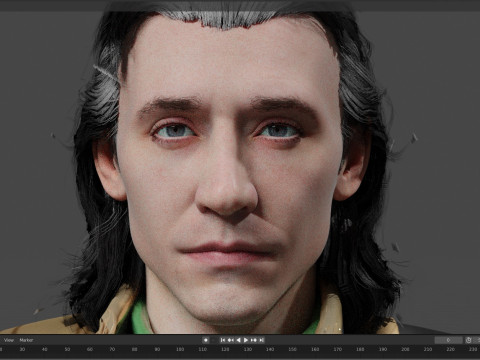480x360 pixels.
Task: Click frame 120 on the timeline ruler
Action: pyautogui.click(x=225, y=349)
